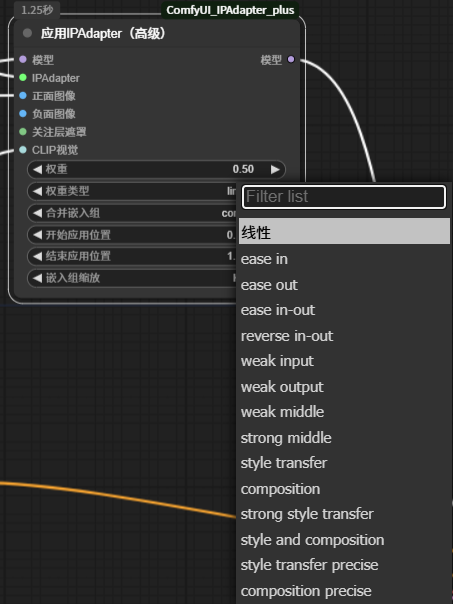The image size is (453, 604).
Task: Increase 权重 value with right arrow
Action: coord(275,169)
